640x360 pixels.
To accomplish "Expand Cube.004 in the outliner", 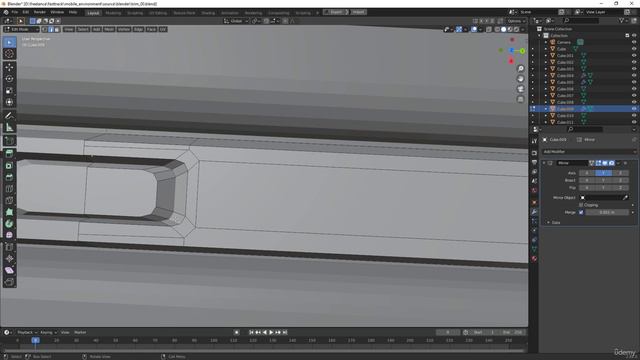I will [546, 76].
